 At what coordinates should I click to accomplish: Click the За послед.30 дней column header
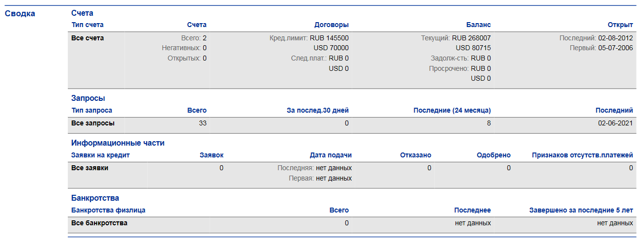pos(317,110)
